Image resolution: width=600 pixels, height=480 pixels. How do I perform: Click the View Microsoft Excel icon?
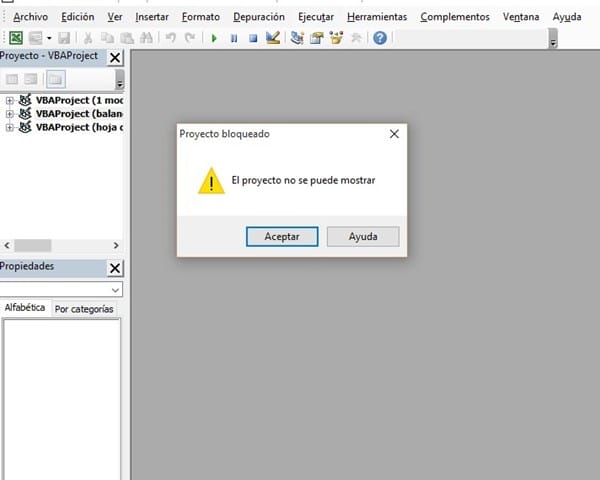coord(16,38)
